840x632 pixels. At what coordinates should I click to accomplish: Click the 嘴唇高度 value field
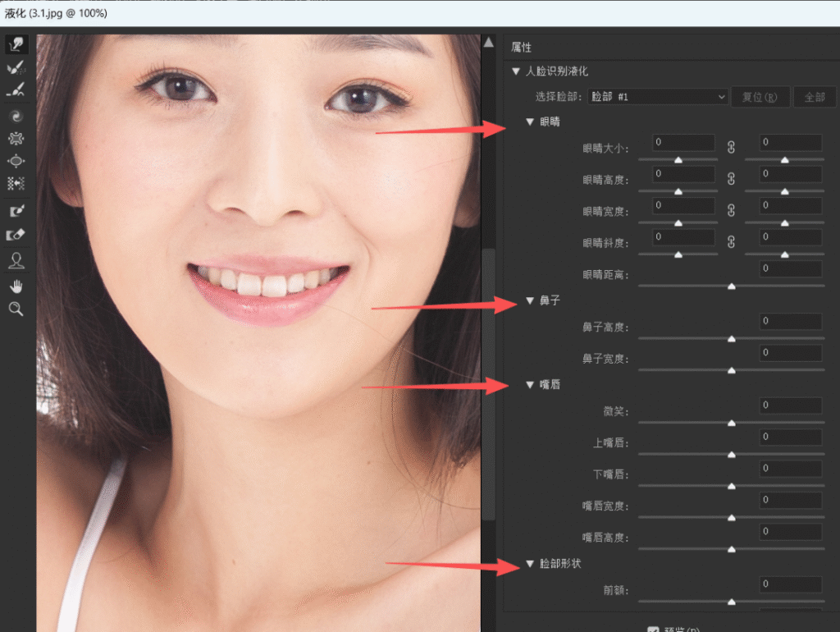pyautogui.click(x=791, y=533)
